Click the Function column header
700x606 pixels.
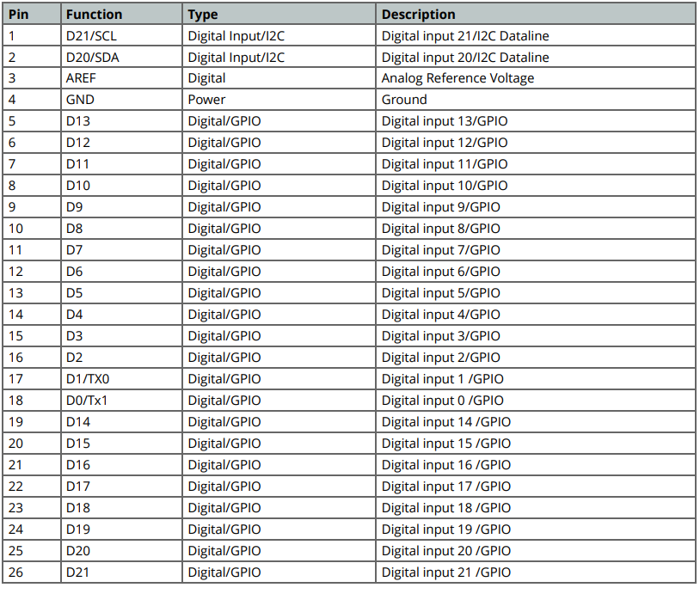121,14
